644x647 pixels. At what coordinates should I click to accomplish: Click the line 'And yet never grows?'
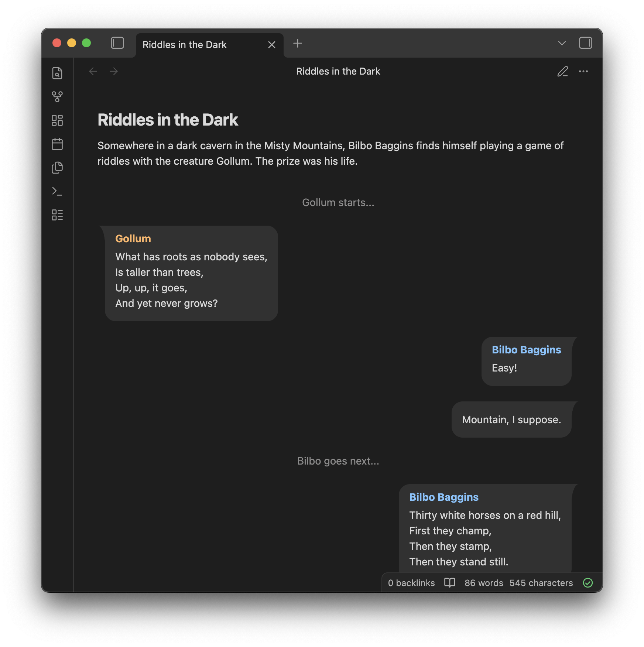tap(167, 303)
